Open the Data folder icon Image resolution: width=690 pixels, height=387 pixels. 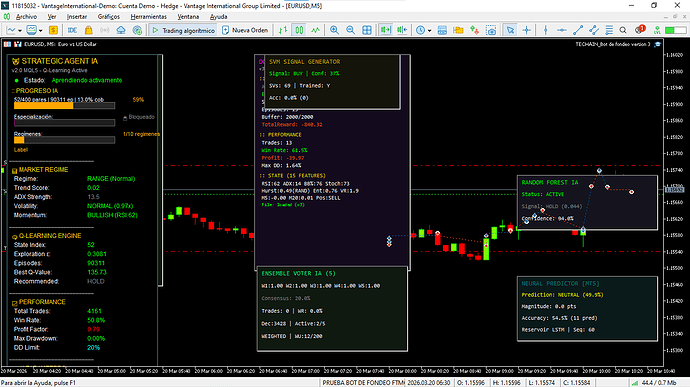pos(458,30)
